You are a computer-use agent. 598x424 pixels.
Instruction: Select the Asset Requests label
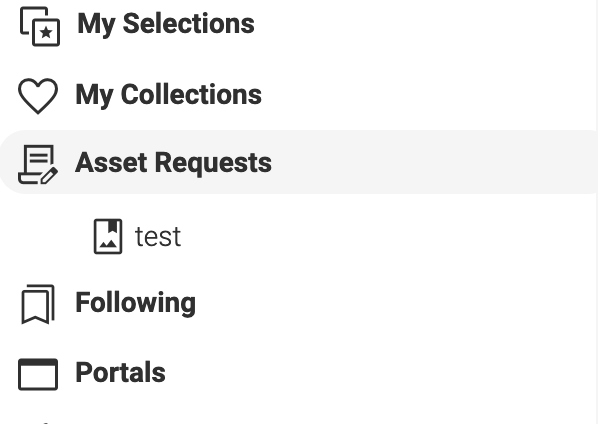pyautogui.click(x=174, y=163)
